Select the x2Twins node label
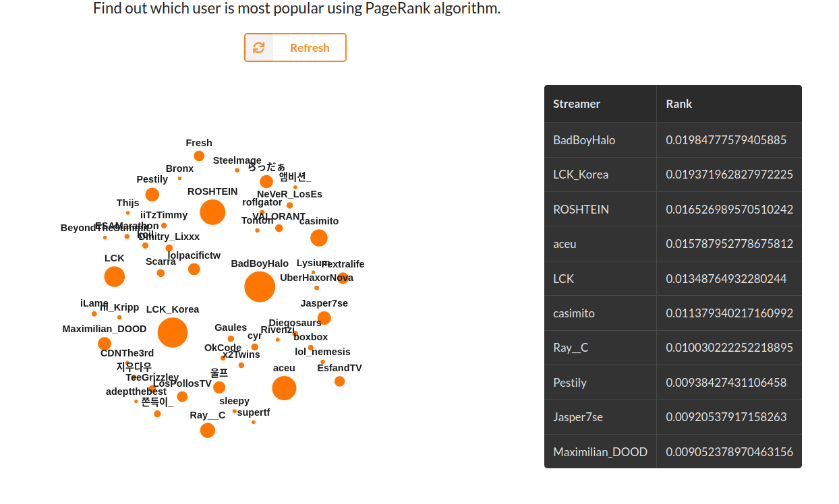 241,354
